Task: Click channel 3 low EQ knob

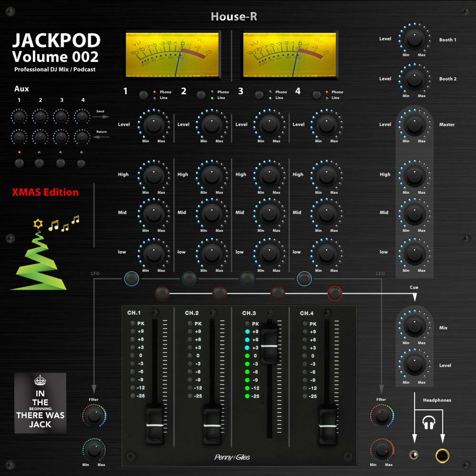Action: tap(269, 255)
